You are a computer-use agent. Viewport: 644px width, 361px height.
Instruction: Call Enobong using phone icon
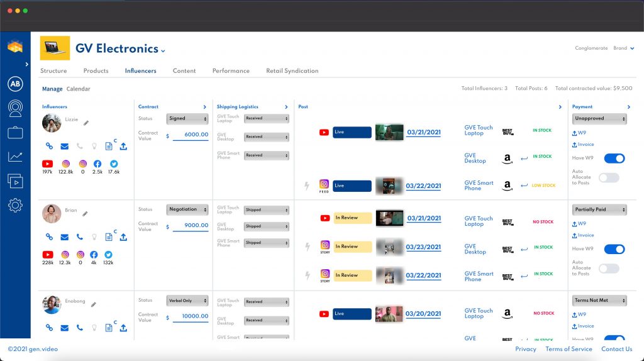(x=80, y=328)
